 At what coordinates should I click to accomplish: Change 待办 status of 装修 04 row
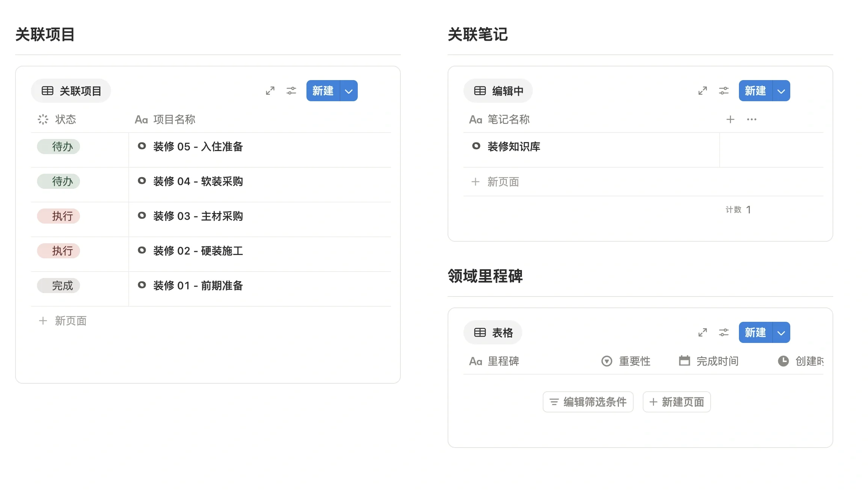[x=58, y=181]
